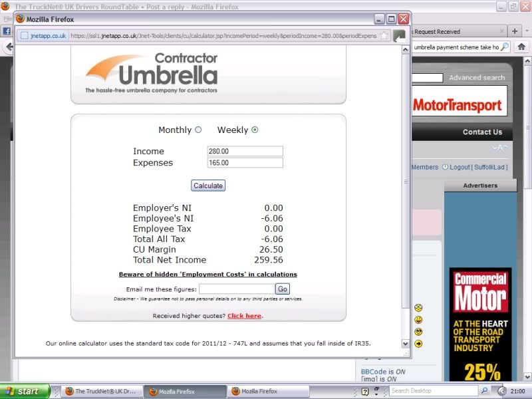Click the Firefox icon in the TruckNet title bar

[x=5, y=5]
